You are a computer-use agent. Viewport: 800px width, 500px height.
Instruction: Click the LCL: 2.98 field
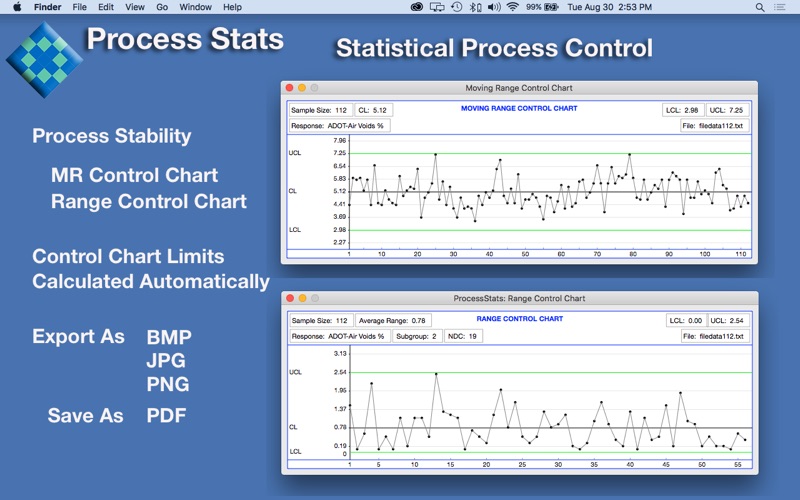(x=684, y=110)
